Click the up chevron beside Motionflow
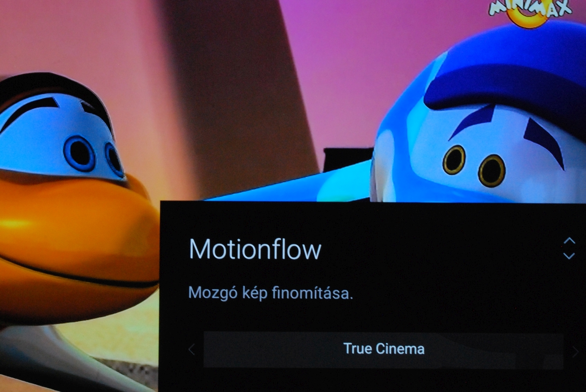The image size is (586, 392). (x=569, y=241)
